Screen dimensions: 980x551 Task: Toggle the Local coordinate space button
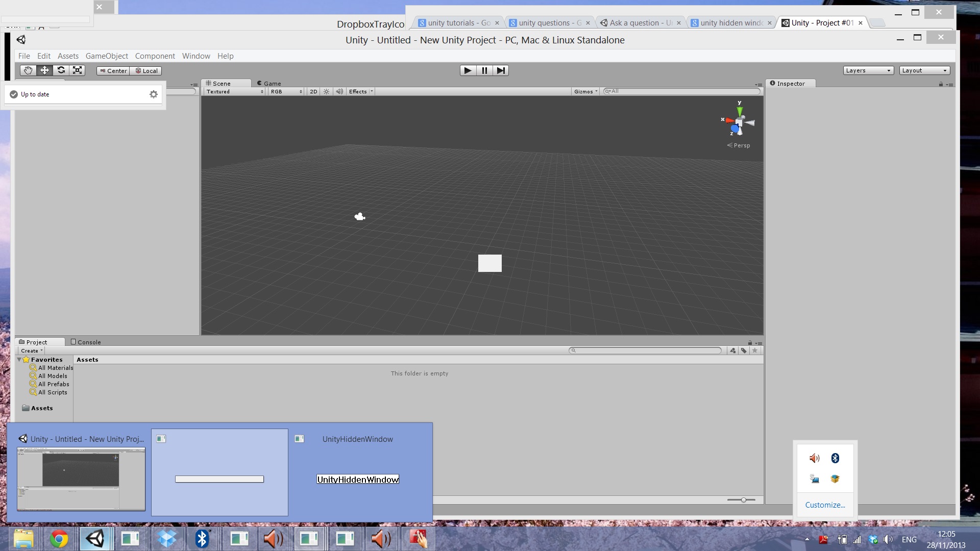pos(145,71)
